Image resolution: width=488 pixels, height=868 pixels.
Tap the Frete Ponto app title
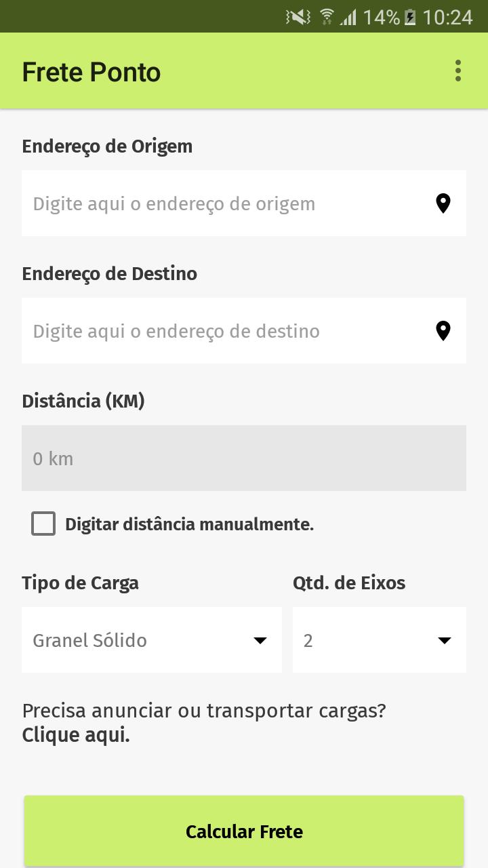click(x=91, y=72)
